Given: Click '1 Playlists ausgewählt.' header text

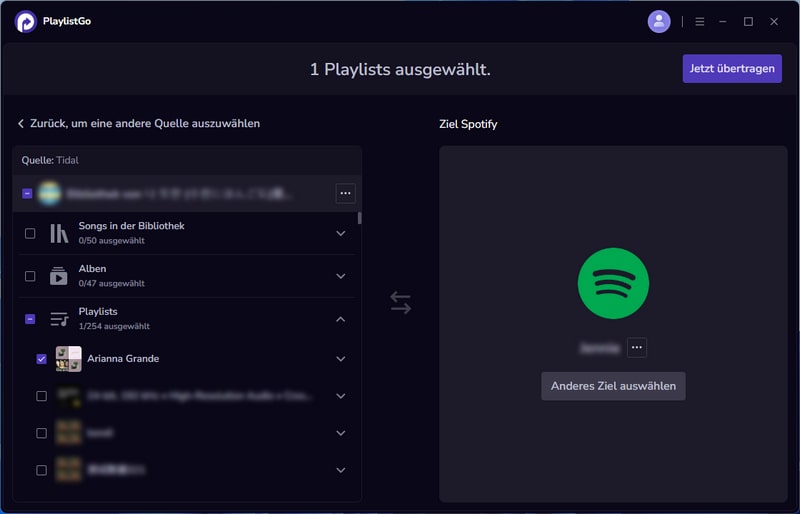Looking at the screenshot, I should 401,69.
